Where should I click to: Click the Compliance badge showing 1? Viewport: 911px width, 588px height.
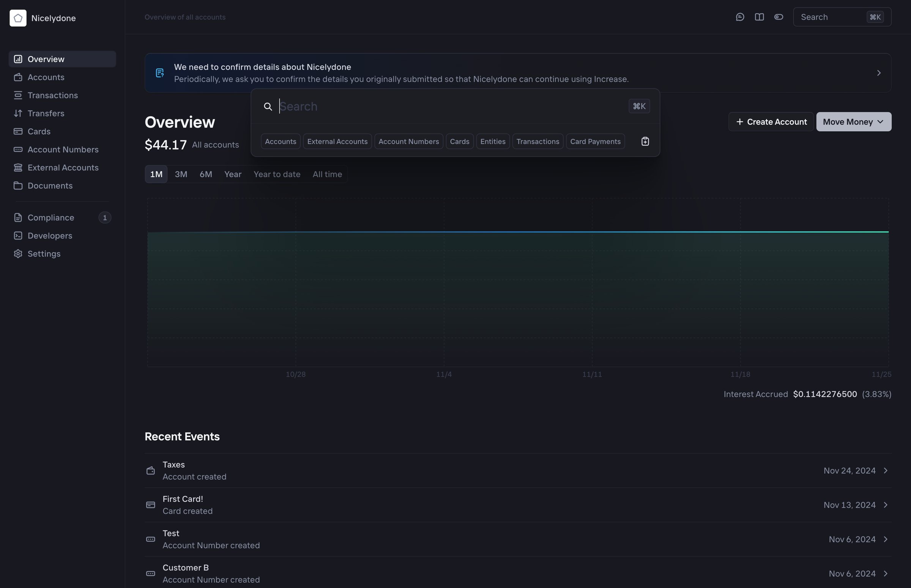pyautogui.click(x=105, y=218)
